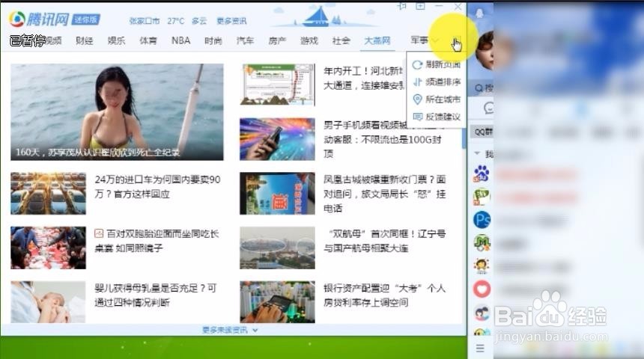Click the video icon before 百对双胞胎 headline

(99, 233)
